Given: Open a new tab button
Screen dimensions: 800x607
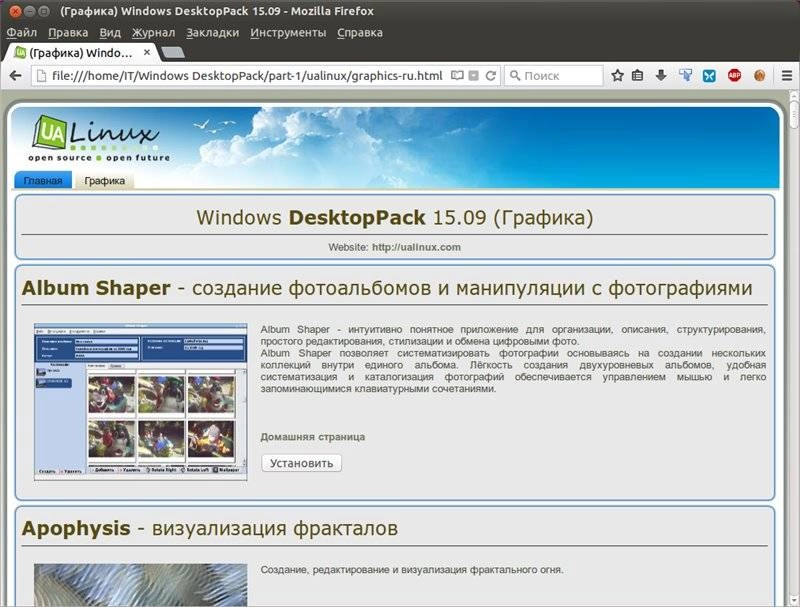Looking at the screenshot, I should pos(172,53).
